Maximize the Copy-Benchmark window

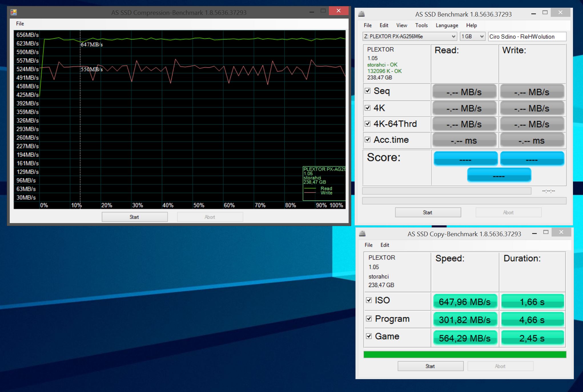546,232
